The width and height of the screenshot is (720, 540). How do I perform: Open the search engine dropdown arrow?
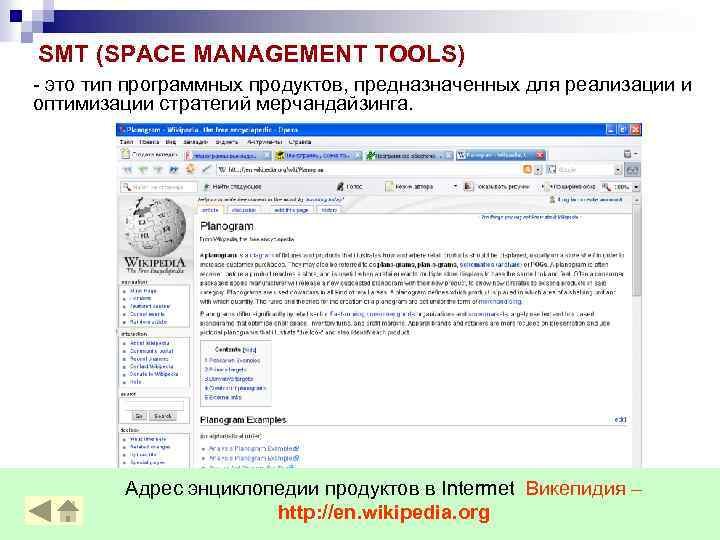[618, 170]
